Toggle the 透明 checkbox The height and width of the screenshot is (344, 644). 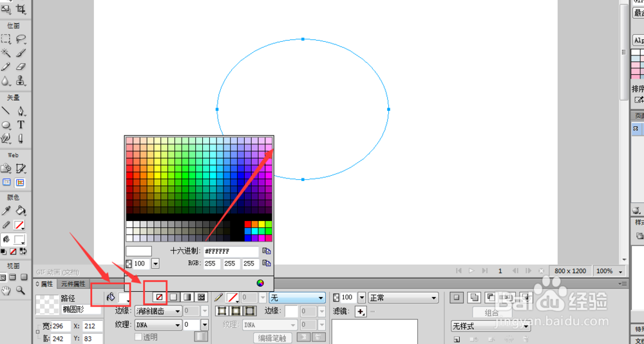tap(138, 337)
